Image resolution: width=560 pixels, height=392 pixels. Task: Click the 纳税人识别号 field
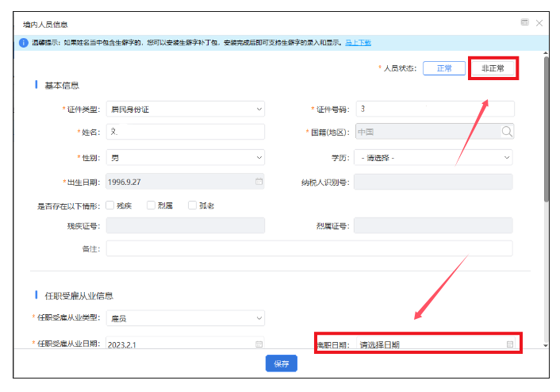433,182
